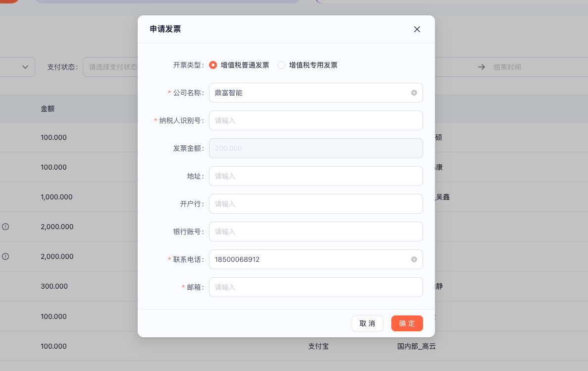588x371 pixels.
Task: Click 取消 to cancel the invoice form
Action: 367,323
